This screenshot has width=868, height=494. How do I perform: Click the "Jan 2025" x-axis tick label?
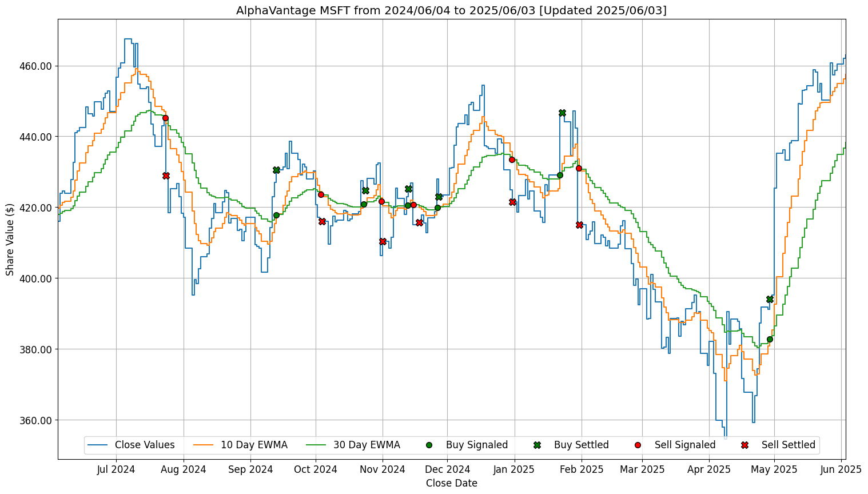click(515, 469)
